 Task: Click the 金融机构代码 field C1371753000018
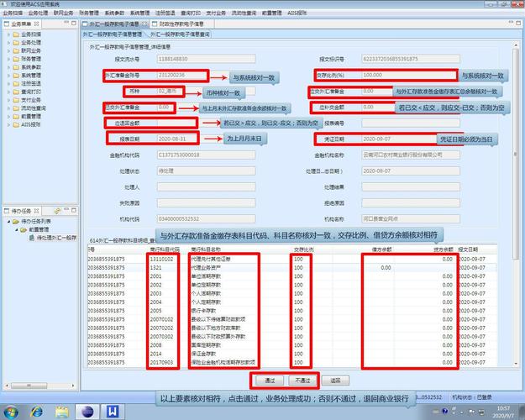(207, 155)
